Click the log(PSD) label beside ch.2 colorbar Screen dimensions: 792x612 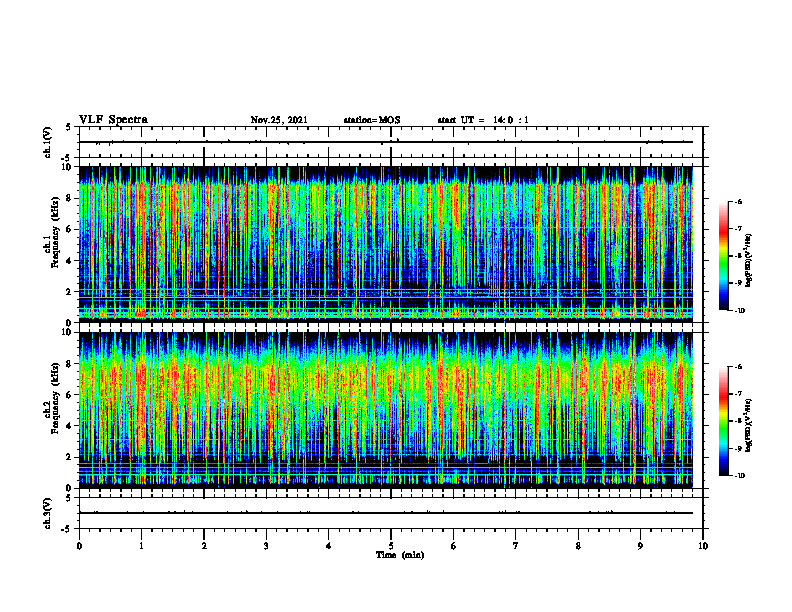click(x=749, y=424)
